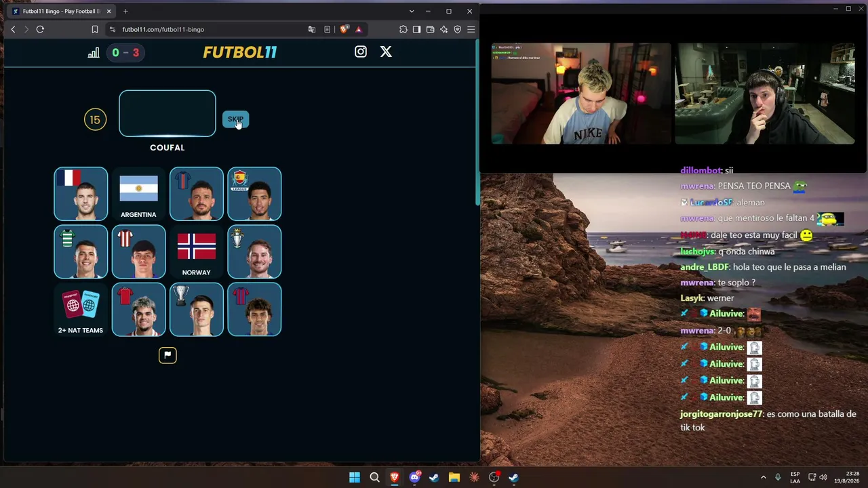
Task: View site information icon in address bar
Action: click(113, 29)
